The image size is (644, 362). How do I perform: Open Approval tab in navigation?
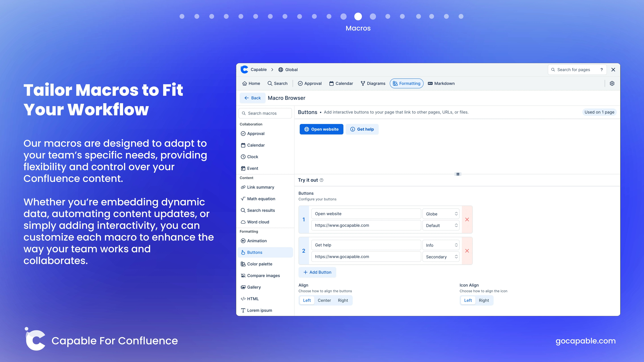[310, 83]
